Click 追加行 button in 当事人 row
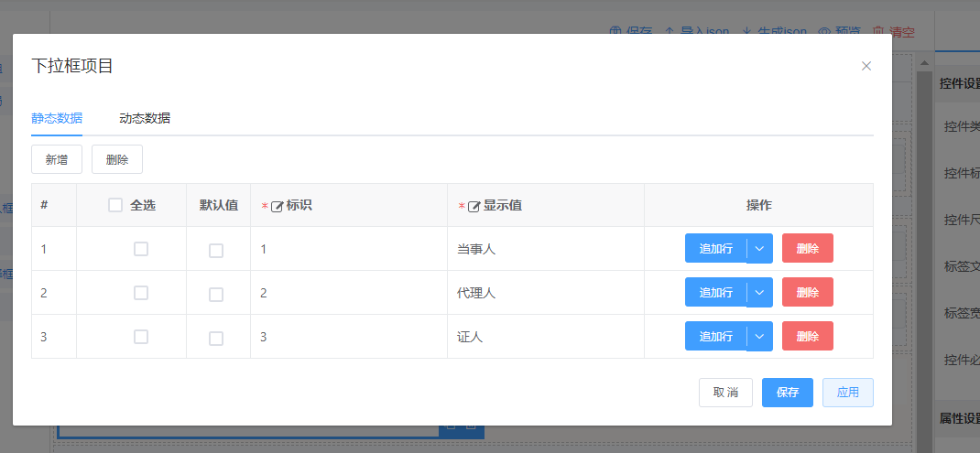Image resolution: width=980 pixels, height=453 pixels. 715,248
